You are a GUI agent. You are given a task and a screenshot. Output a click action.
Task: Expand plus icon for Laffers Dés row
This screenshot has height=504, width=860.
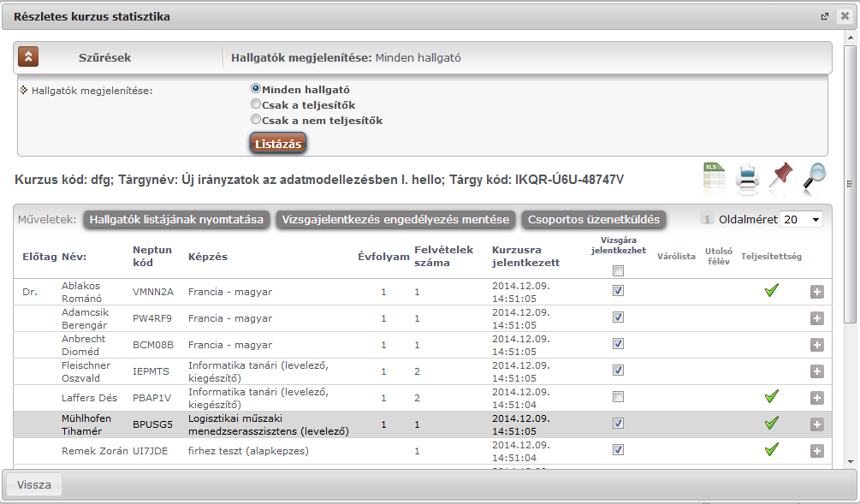tap(816, 398)
